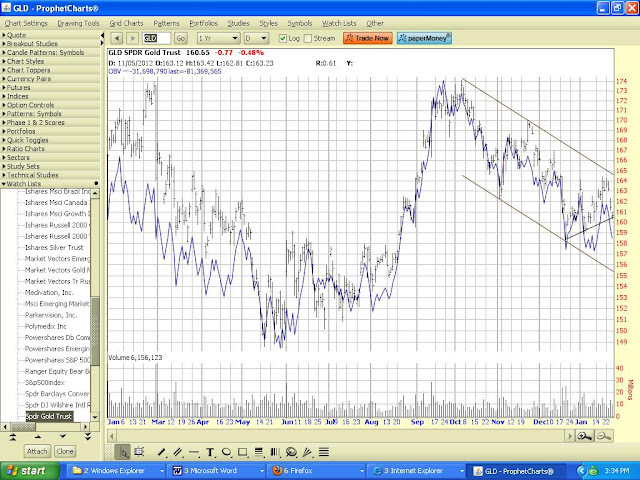This screenshot has height=480, width=640.
Task: Zoom in with the magnifier plus icon
Action: [x=585, y=436]
